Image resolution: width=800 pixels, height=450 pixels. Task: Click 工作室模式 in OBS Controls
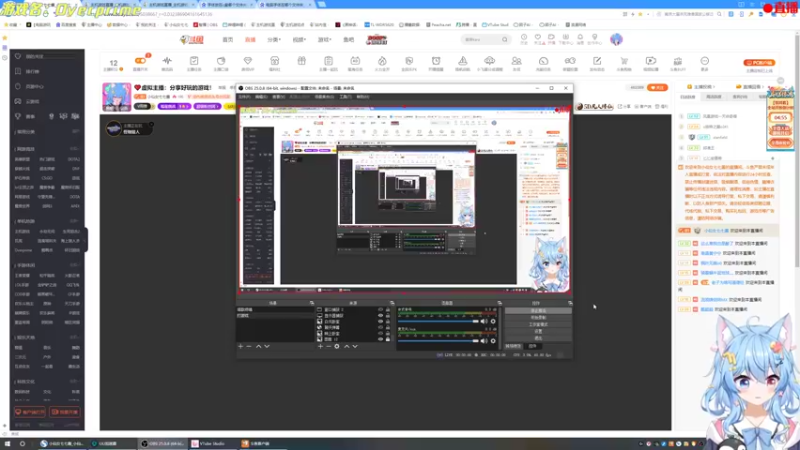point(538,324)
